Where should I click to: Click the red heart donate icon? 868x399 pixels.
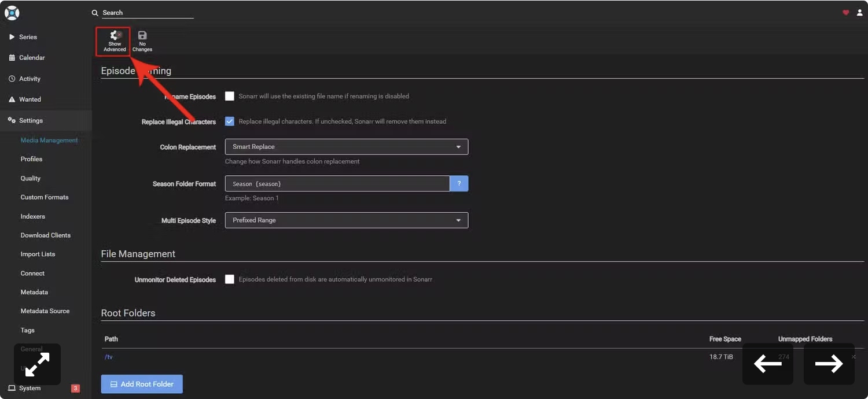point(845,13)
